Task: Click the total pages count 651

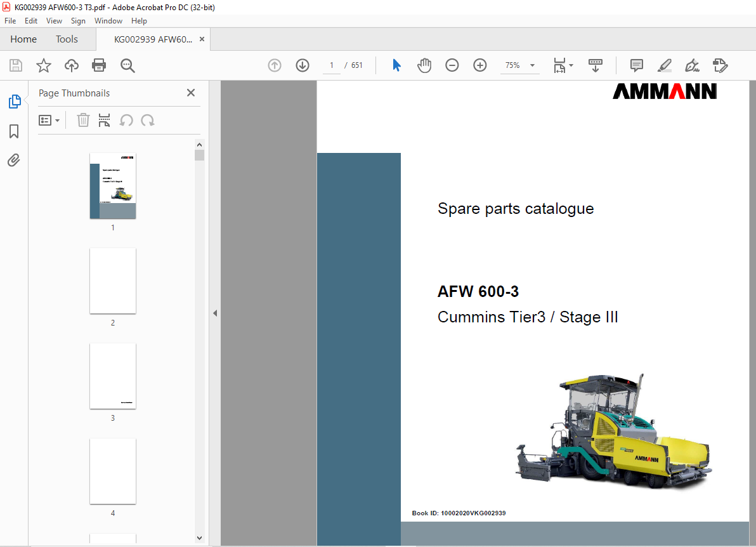Action: [357, 65]
